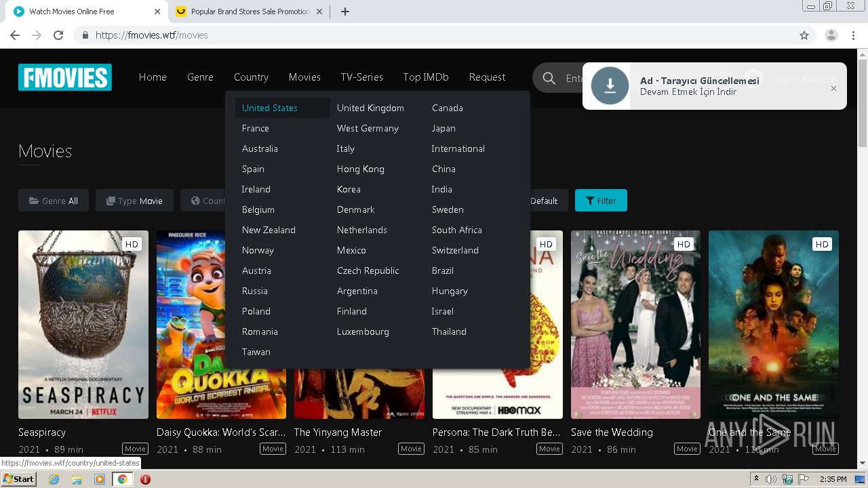Close the Popular Brand Stores tab

tap(319, 12)
